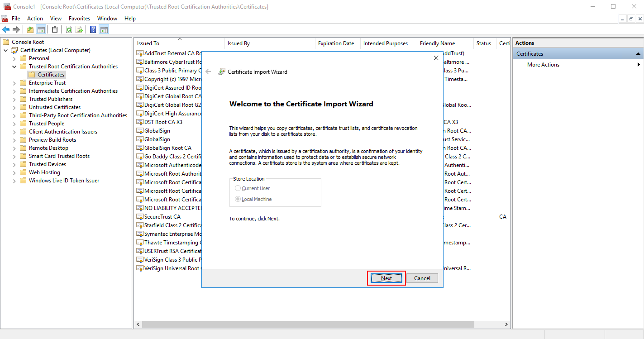Expand the Enterprise Trust folder
Viewport: 644px width, 339px height.
[14, 82]
